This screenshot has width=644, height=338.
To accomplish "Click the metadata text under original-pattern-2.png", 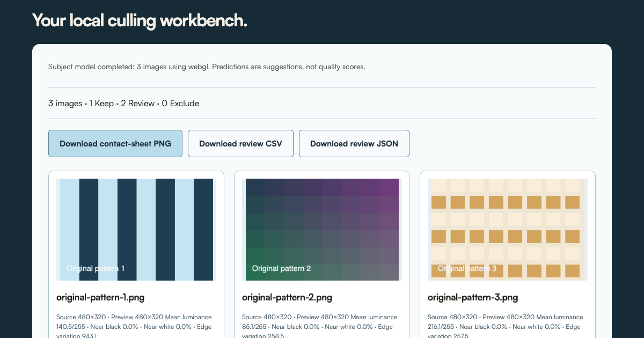I will point(320,326).
